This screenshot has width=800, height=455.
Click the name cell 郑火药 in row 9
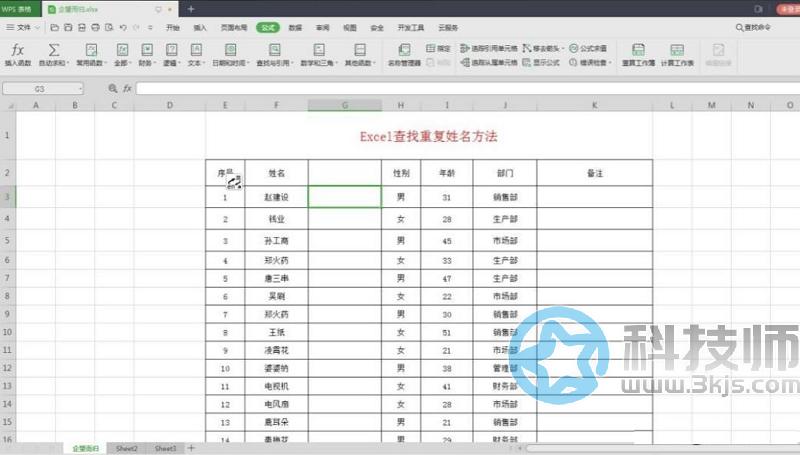coord(277,314)
